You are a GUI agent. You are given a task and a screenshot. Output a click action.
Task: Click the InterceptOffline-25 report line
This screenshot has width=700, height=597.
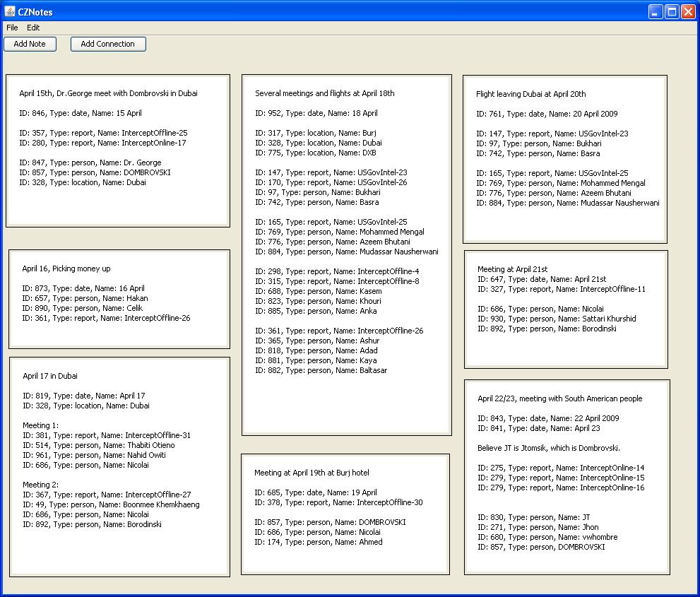[103, 133]
